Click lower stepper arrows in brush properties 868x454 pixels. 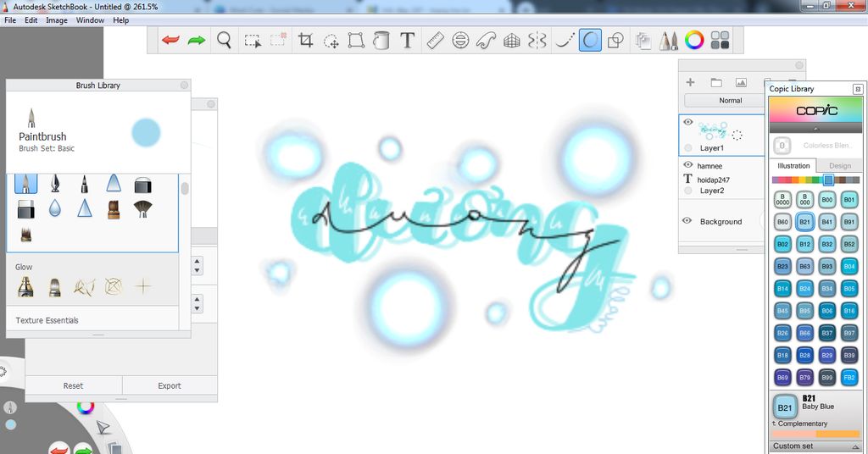[197, 303]
